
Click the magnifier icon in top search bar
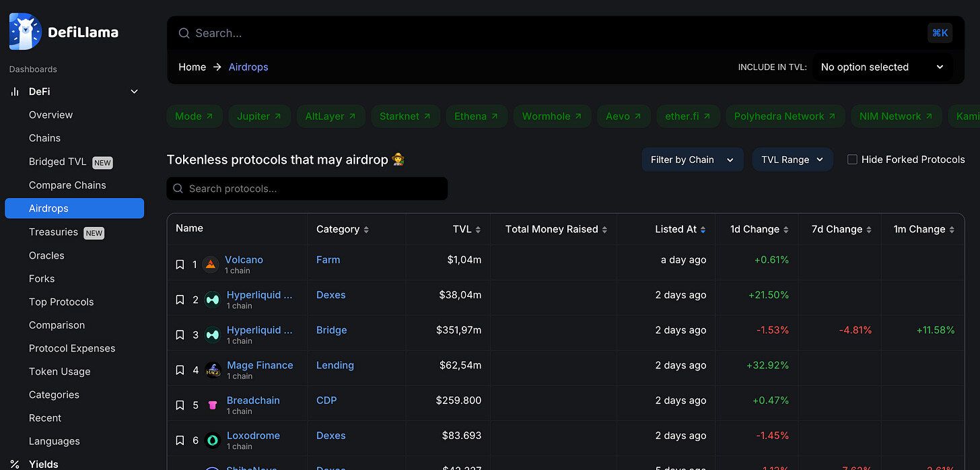pos(184,33)
